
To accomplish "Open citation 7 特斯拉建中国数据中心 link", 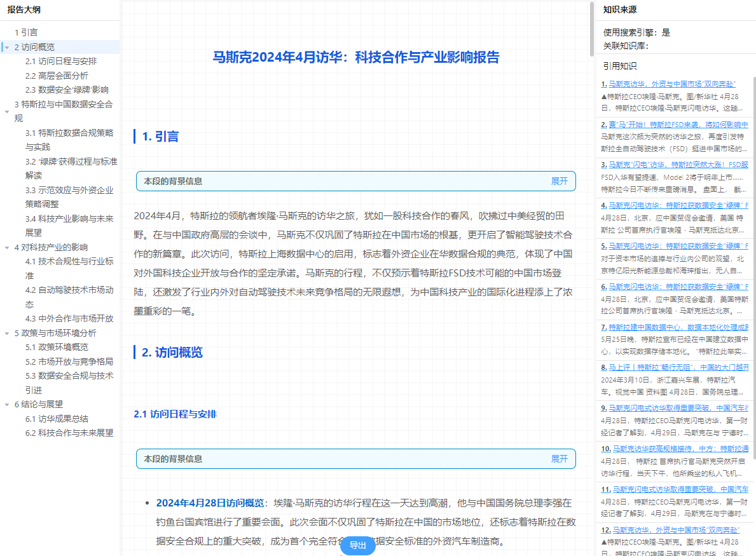I will [x=676, y=328].
